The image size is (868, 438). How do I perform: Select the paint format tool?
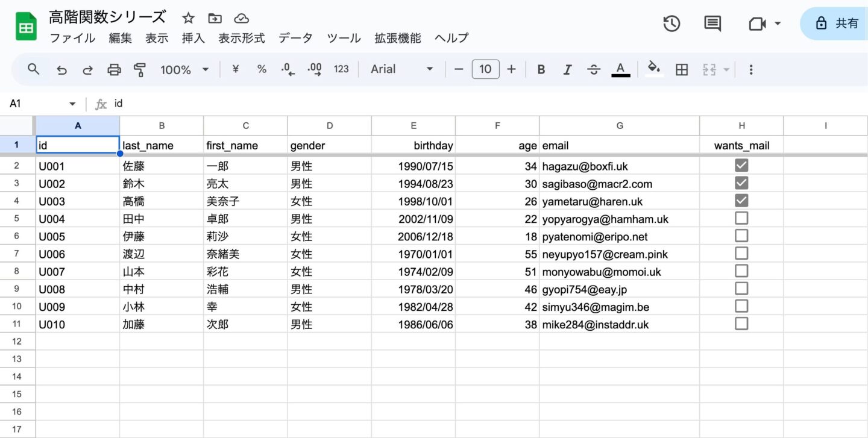tap(139, 69)
